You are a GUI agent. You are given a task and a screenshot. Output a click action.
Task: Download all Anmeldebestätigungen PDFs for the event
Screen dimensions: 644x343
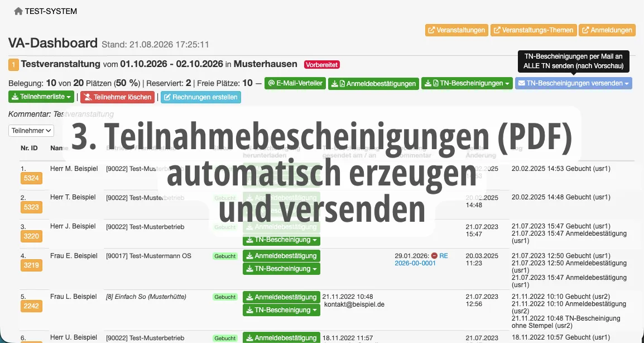point(374,83)
